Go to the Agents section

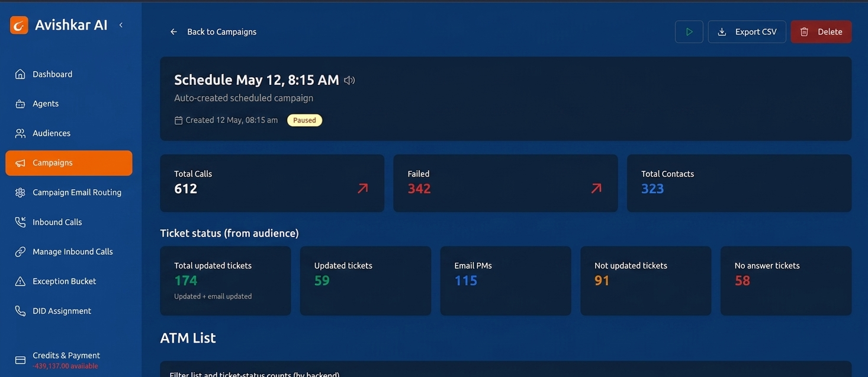click(69, 104)
